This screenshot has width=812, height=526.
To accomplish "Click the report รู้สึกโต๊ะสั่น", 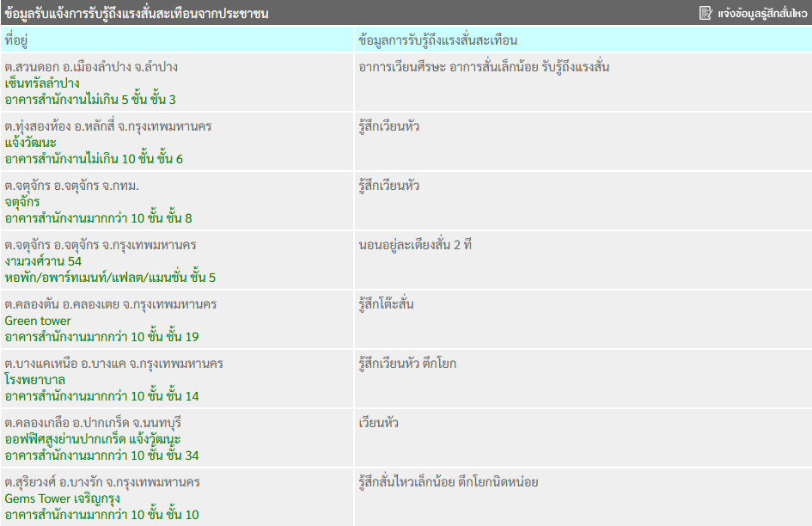I will tap(386, 304).
